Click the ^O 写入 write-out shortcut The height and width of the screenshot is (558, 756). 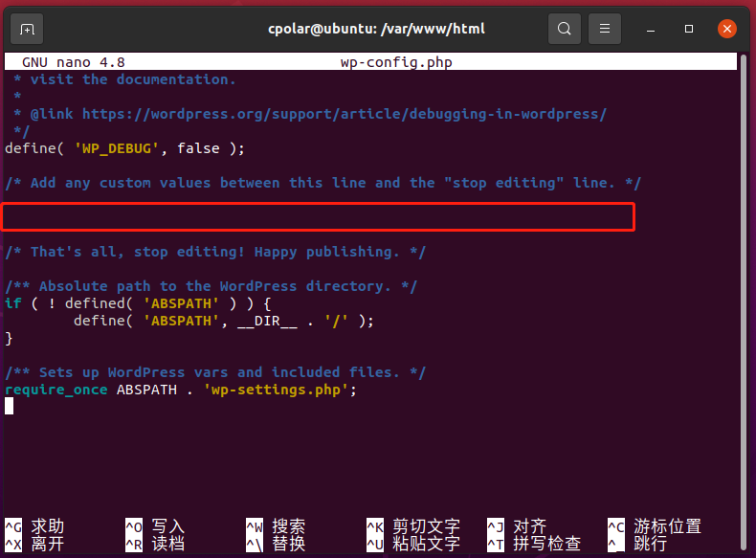(x=155, y=526)
